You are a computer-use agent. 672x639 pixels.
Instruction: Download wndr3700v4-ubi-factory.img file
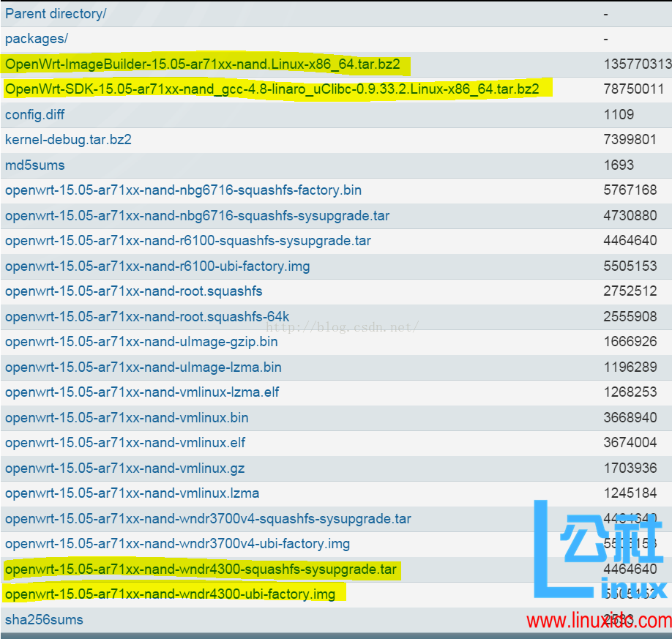tap(177, 544)
